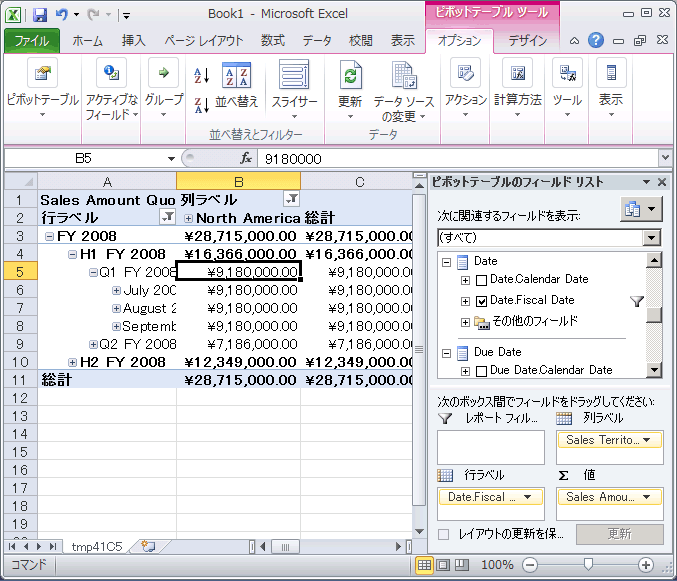Uncheck the Date.Fiscal Date field

(x=481, y=301)
